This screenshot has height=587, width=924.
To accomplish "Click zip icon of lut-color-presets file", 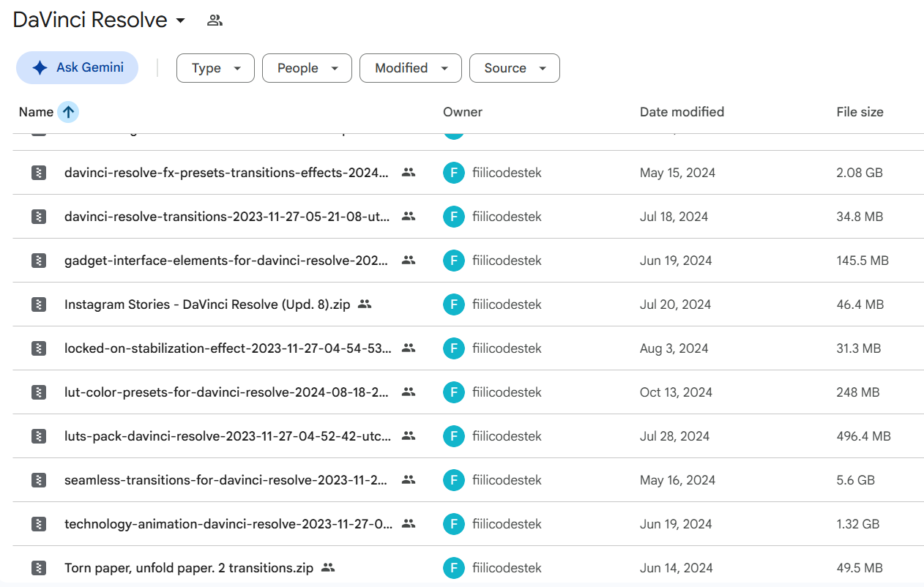I will click(39, 392).
